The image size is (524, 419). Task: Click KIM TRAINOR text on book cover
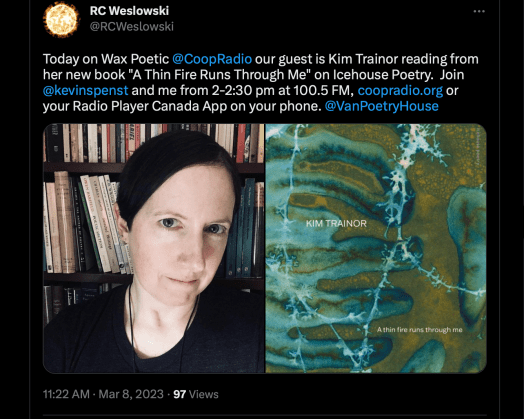[336, 224]
